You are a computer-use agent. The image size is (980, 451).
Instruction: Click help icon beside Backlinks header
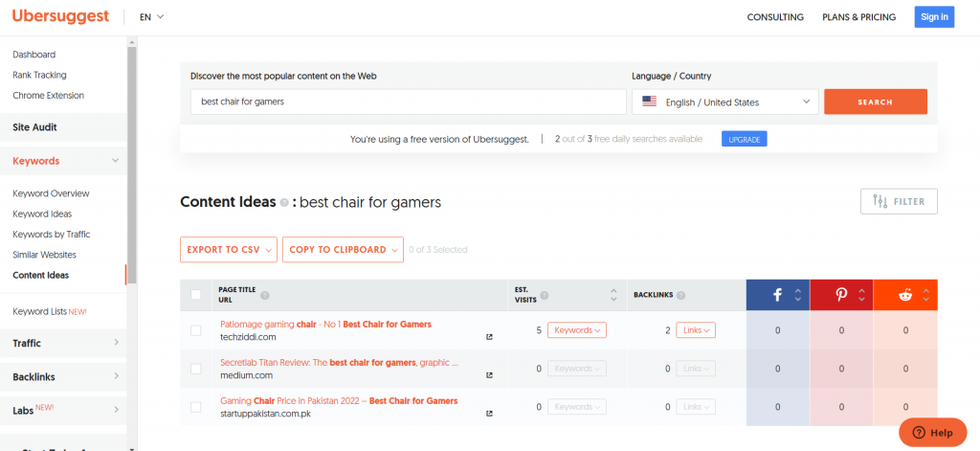(680, 295)
